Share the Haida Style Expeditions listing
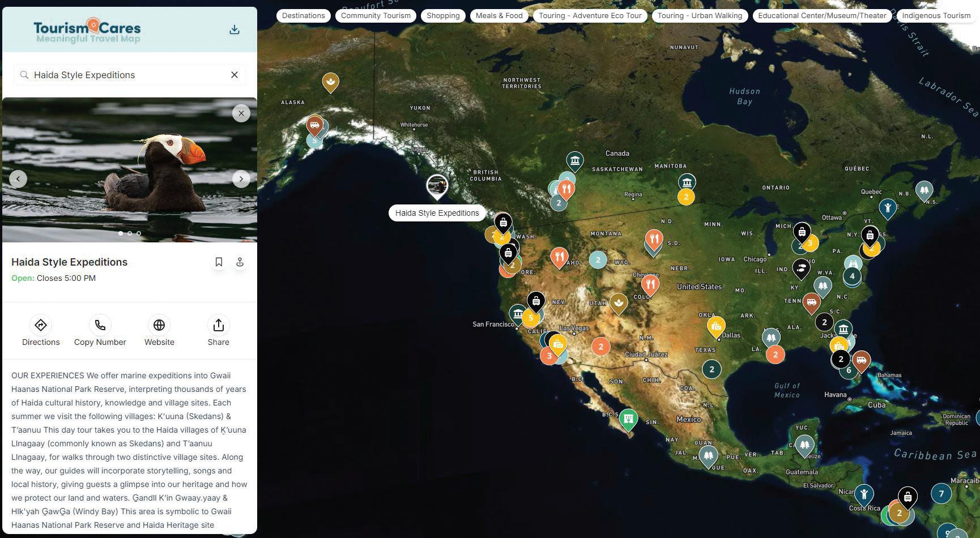The image size is (980, 538). click(219, 331)
